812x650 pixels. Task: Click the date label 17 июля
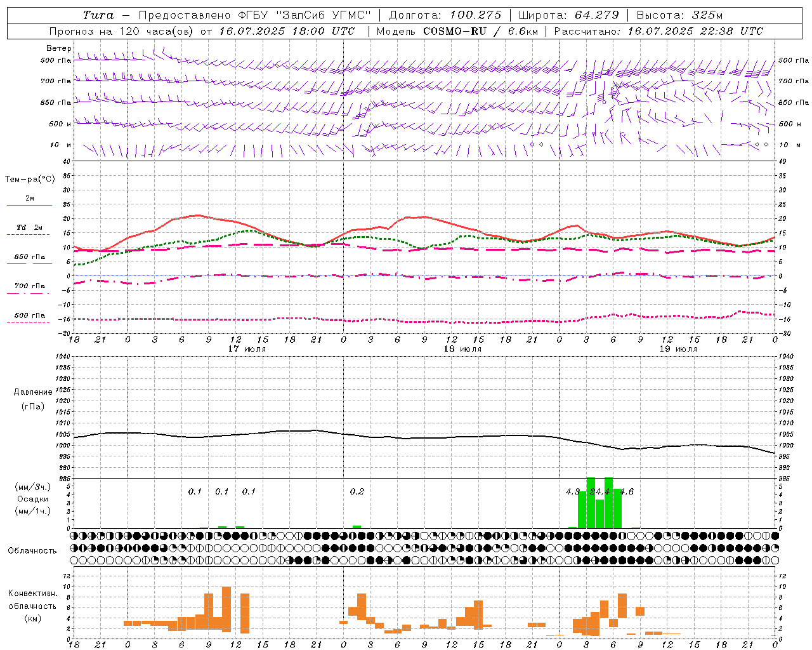(247, 348)
